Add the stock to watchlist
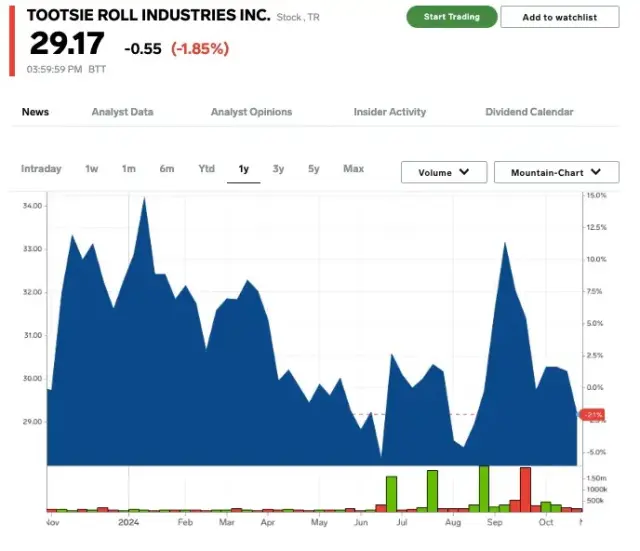The image size is (640, 551). click(559, 17)
